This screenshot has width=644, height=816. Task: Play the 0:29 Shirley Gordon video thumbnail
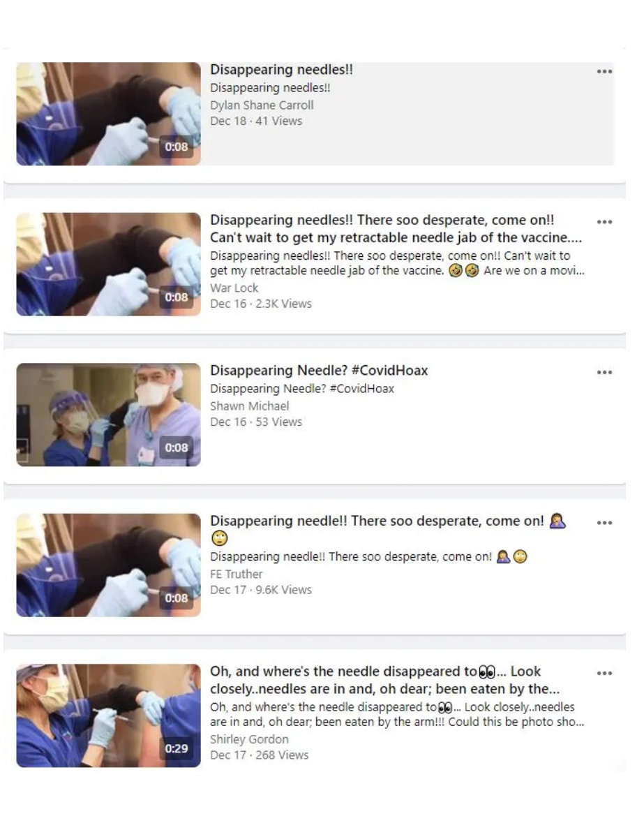click(x=108, y=715)
